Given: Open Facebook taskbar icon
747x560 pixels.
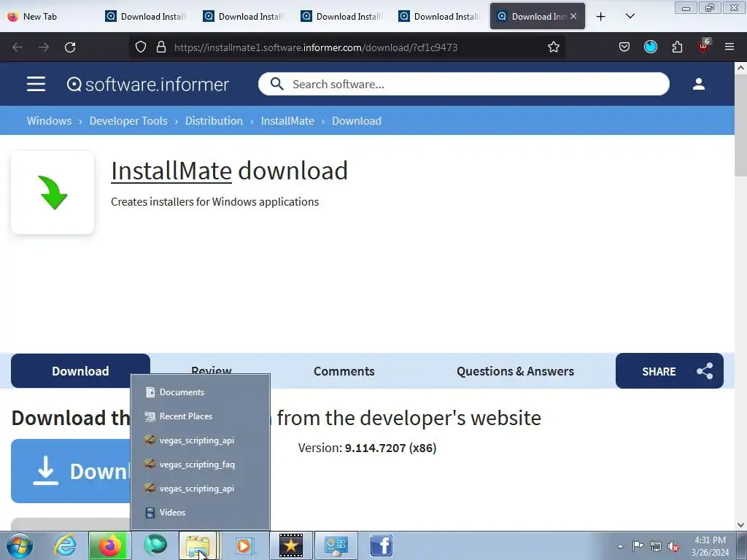Looking at the screenshot, I should coord(381,545).
